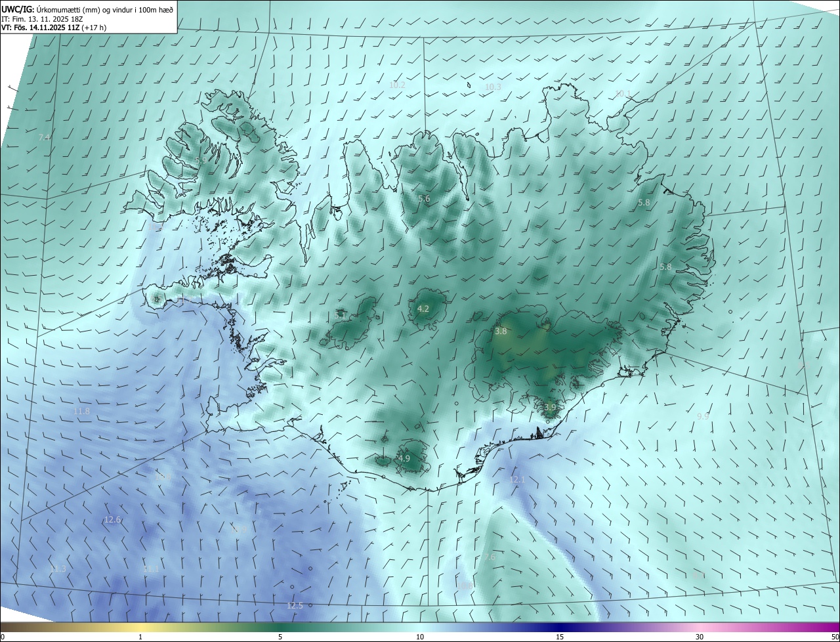The width and height of the screenshot is (840, 642).
Task: Click the 12.5 value near the bottom edge
Action: click(x=295, y=606)
